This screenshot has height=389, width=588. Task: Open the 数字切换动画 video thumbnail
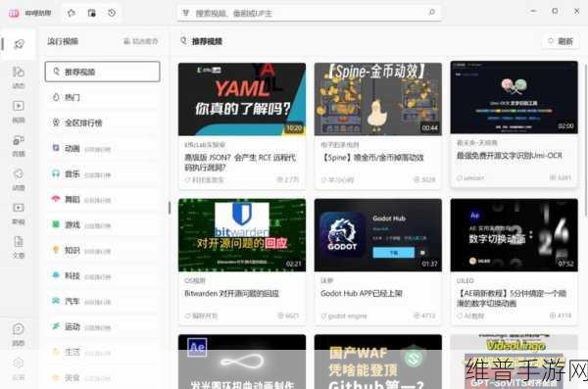[x=514, y=235]
